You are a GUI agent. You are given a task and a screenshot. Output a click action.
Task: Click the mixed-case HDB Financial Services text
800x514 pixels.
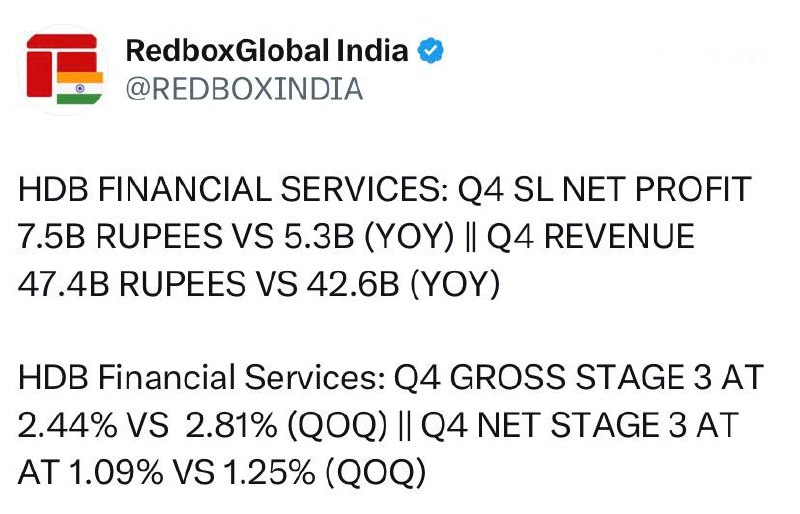[199, 379]
